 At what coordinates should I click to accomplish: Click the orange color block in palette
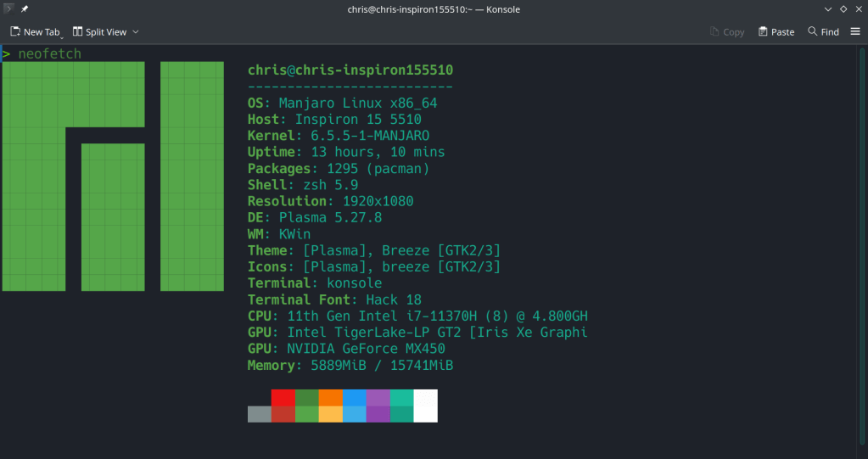coord(330,397)
